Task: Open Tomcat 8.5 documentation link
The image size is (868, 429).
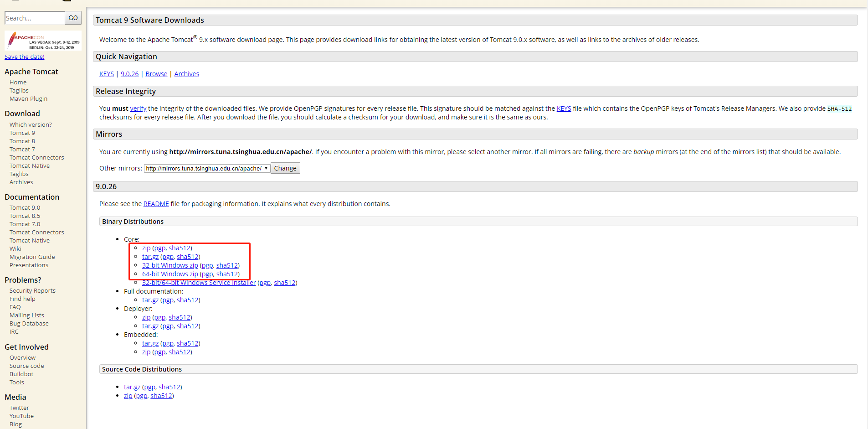Action: (25, 216)
